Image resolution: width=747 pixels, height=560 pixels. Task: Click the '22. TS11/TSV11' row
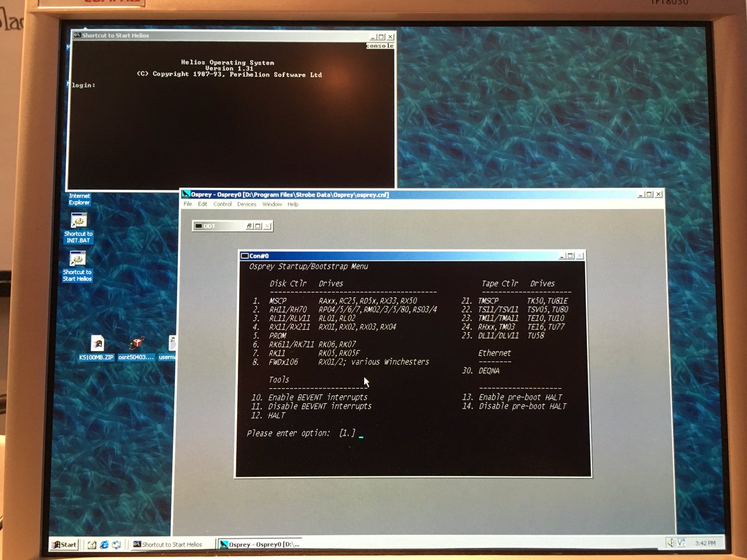pyautogui.click(x=515, y=309)
